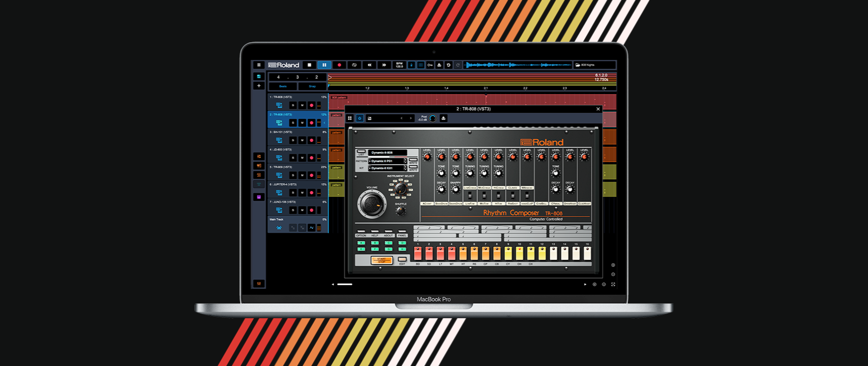The height and width of the screenshot is (366, 868).
Task: Open the purple keyboard icon in the sidebar
Action: pos(259,197)
